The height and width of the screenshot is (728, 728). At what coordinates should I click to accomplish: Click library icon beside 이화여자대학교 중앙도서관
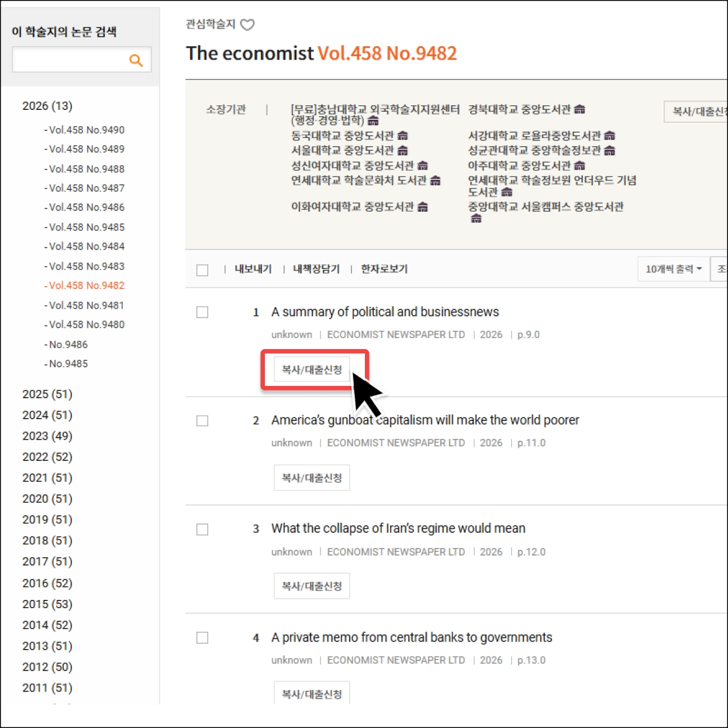[423, 207]
